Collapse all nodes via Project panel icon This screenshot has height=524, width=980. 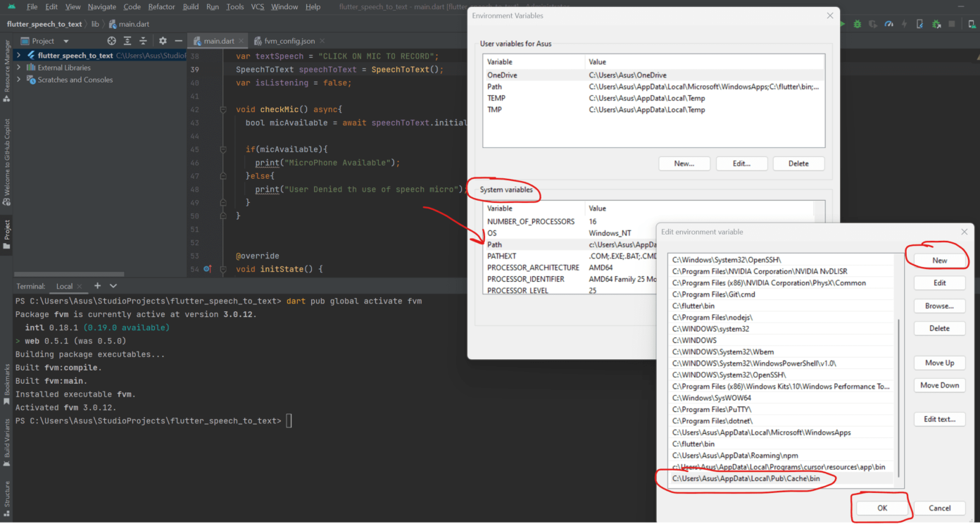tap(143, 41)
